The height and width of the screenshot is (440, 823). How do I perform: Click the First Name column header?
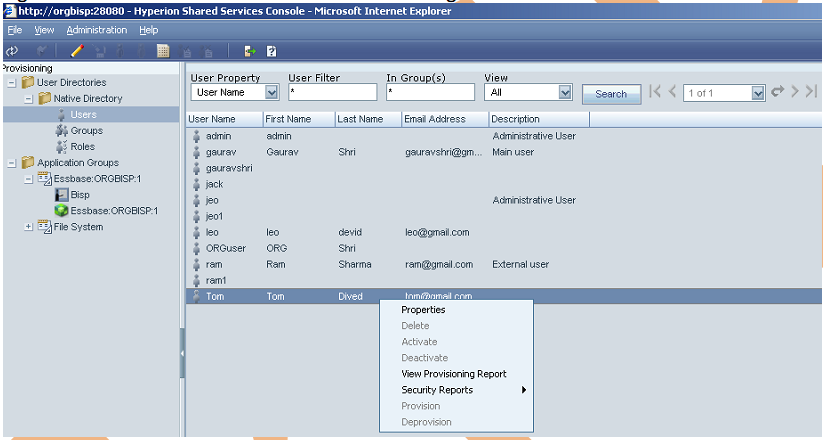[x=299, y=119]
